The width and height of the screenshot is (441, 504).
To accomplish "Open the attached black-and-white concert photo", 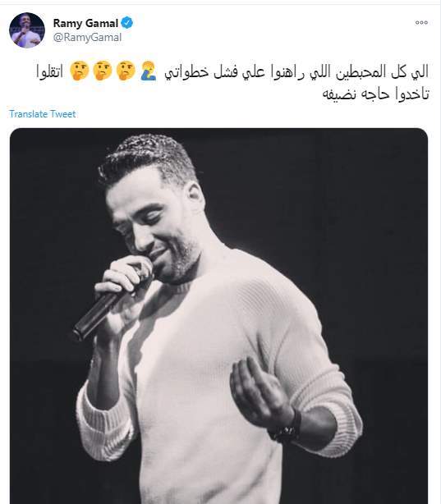I will point(218,316).
